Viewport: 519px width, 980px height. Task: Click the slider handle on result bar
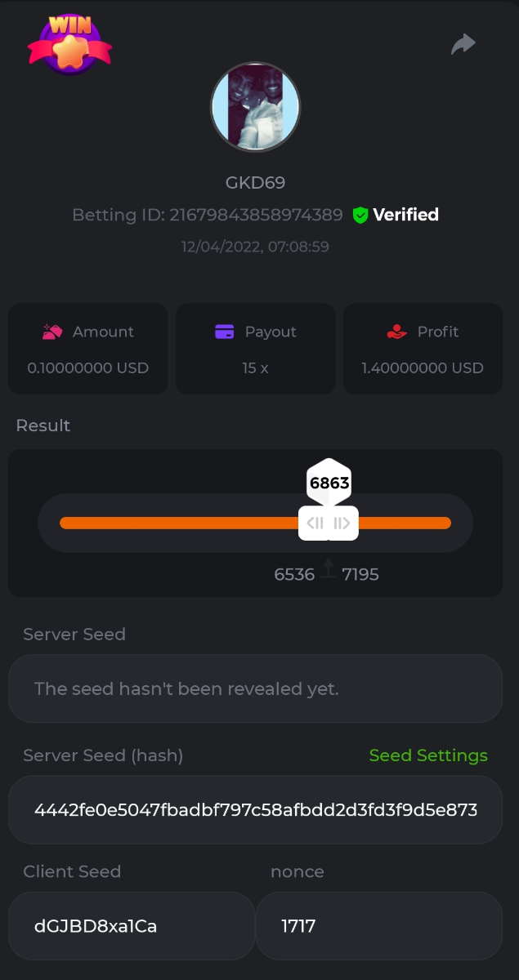(329, 523)
